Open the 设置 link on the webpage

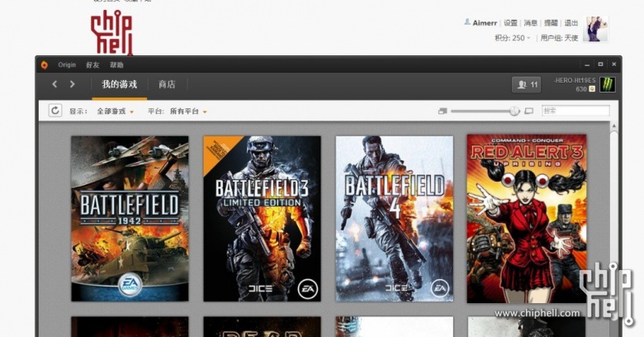tap(510, 23)
